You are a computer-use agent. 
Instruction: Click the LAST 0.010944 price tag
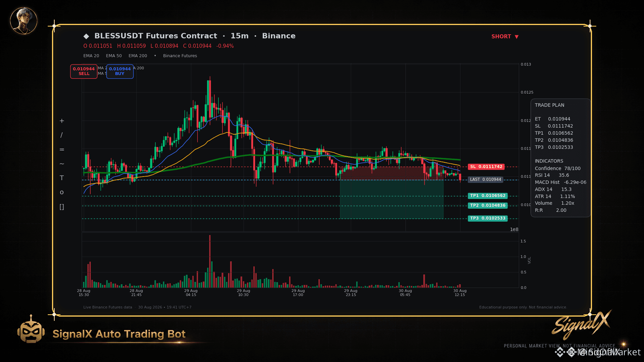click(x=486, y=180)
